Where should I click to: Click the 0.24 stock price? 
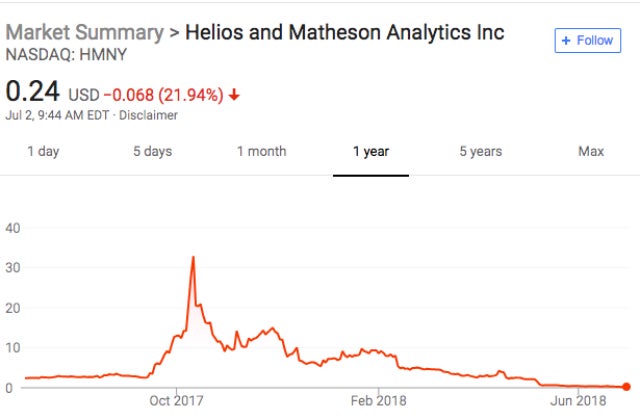(33, 93)
